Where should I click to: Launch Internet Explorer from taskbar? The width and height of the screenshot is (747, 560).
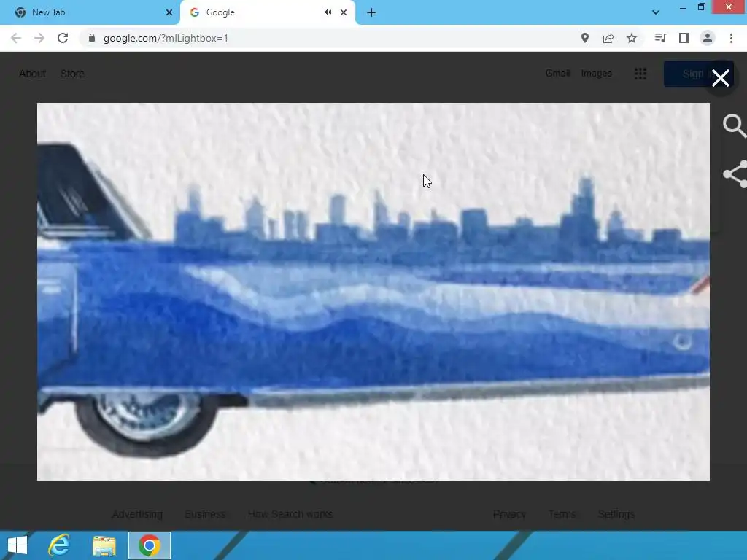pos(59,545)
